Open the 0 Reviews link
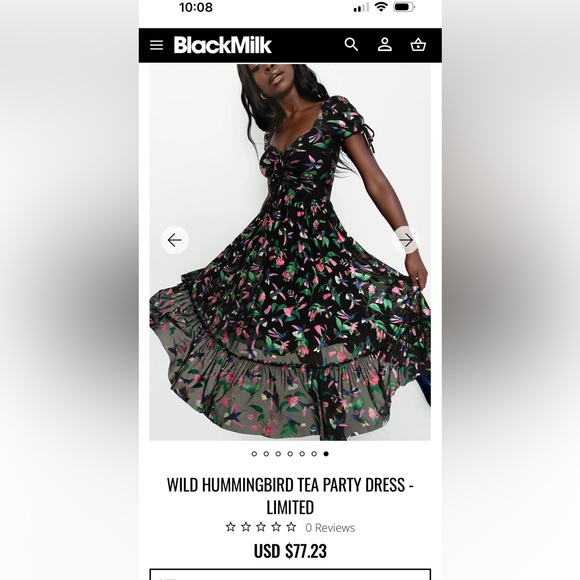Image resolution: width=580 pixels, height=580 pixels. click(x=330, y=527)
